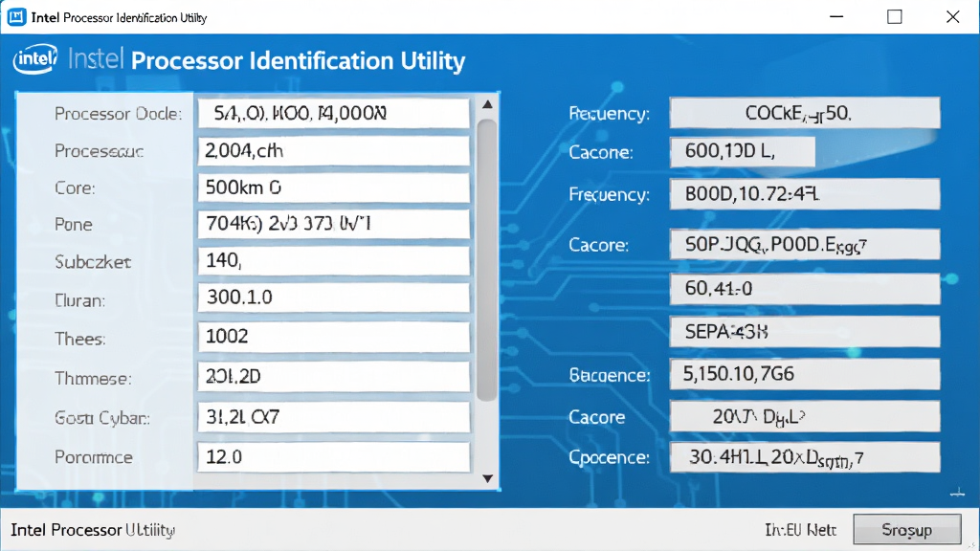Image resolution: width=980 pixels, height=551 pixels.
Task: Click the Pone value field
Action: coord(334,224)
